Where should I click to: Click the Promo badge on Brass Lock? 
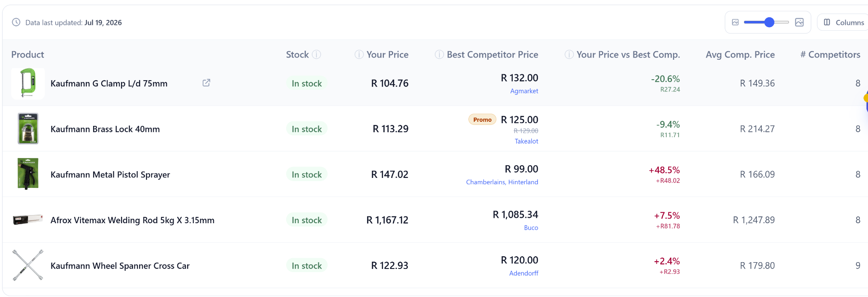(x=482, y=120)
